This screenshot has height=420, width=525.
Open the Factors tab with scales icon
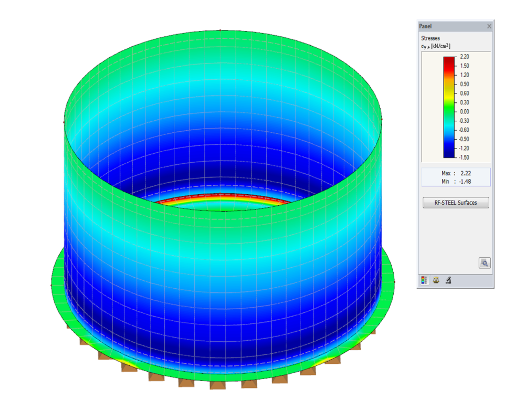point(436,280)
